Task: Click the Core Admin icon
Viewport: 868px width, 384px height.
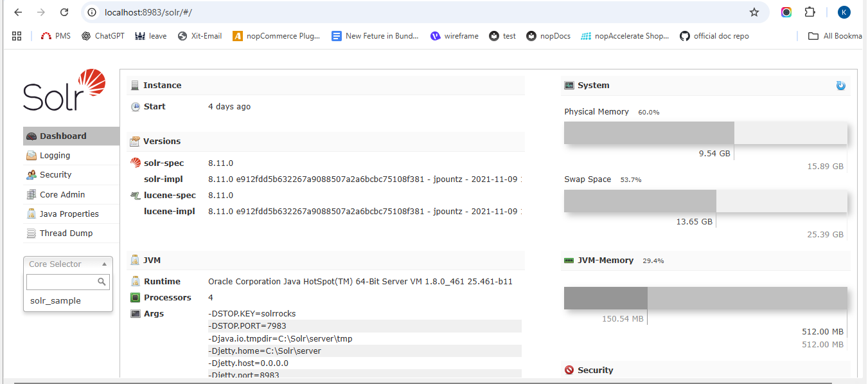Action: 31,195
